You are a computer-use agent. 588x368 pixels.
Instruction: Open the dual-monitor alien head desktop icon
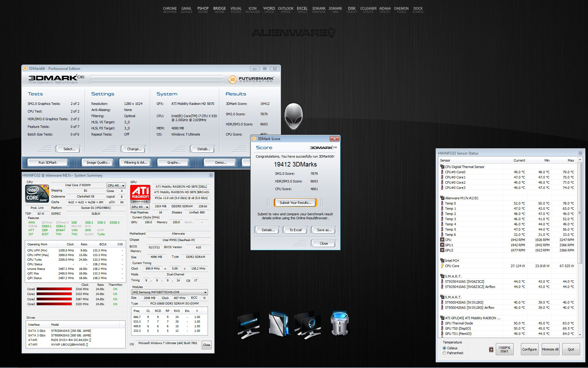click(x=308, y=325)
